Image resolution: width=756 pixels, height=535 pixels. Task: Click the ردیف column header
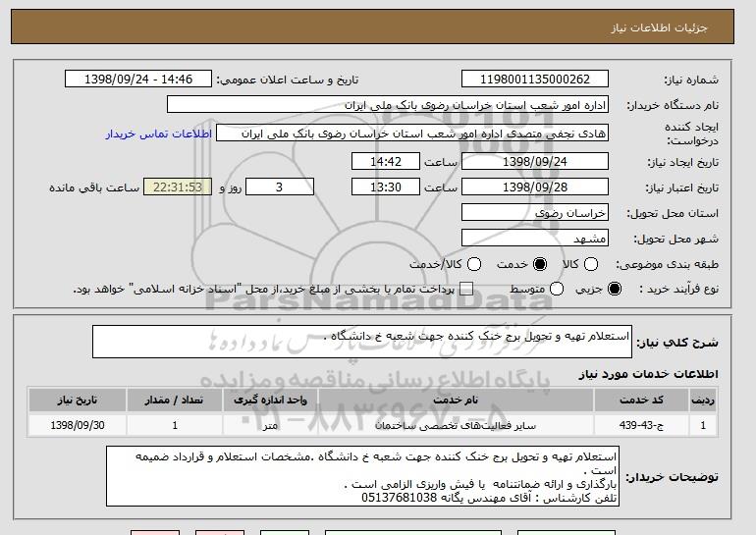pyautogui.click(x=703, y=401)
